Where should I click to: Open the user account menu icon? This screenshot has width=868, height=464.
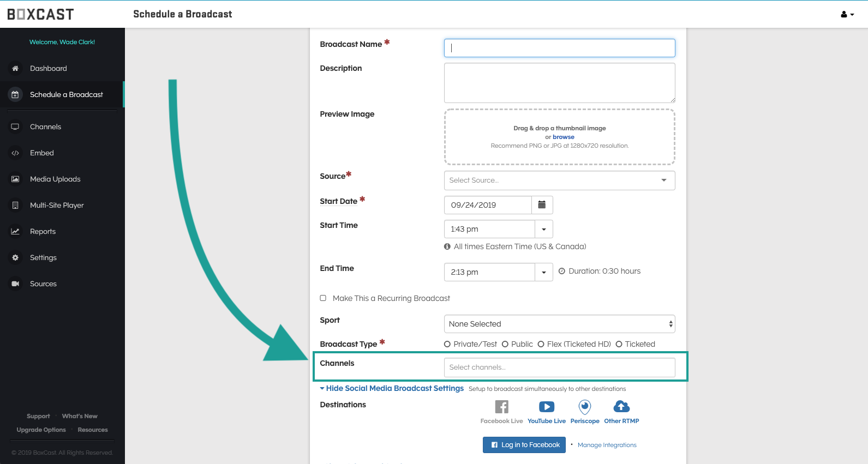click(x=847, y=15)
